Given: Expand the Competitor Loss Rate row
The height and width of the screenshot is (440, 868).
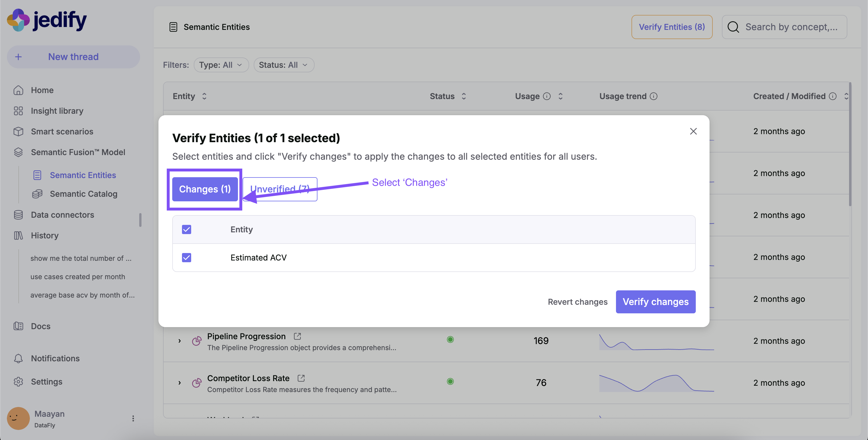Looking at the screenshot, I should (x=180, y=383).
